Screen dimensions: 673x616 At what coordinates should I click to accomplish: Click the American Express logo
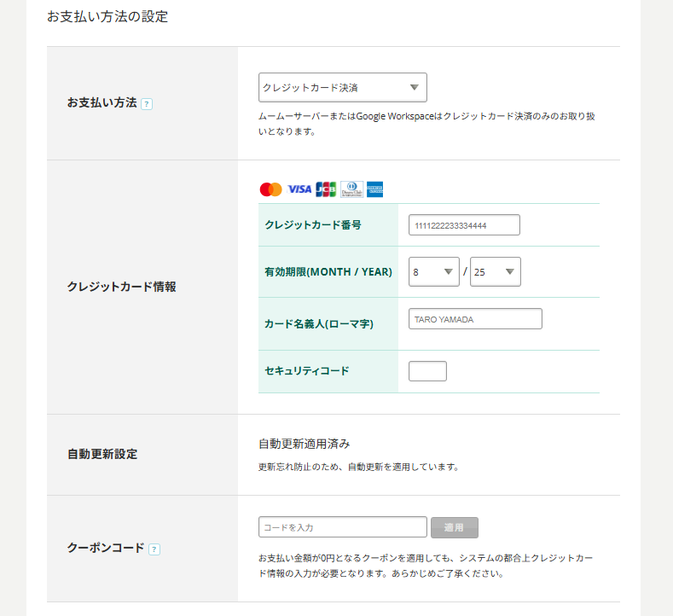click(375, 189)
